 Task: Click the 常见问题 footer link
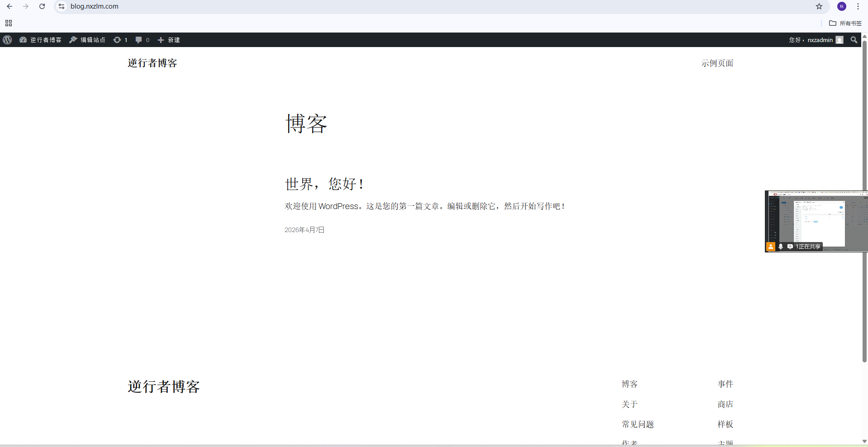(x=637, y=424)
